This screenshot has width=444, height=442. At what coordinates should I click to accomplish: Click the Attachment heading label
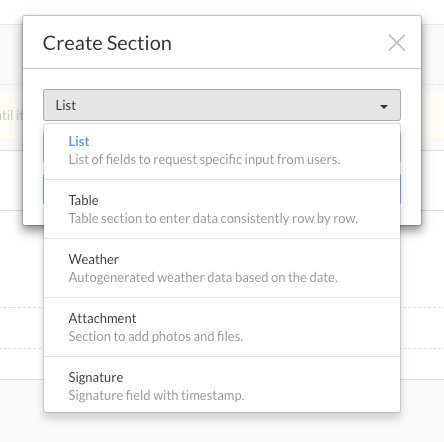coord(102,318)
